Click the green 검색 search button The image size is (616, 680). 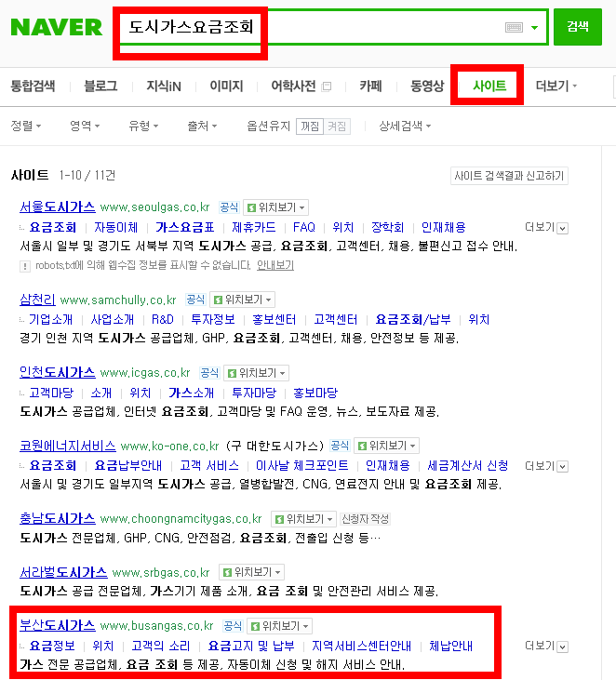click(578, 27)
